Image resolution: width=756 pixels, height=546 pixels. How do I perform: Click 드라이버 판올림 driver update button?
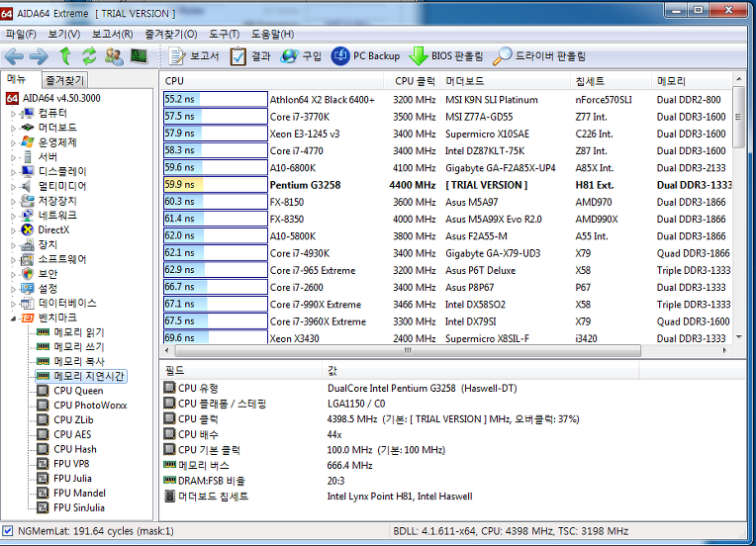click(539, 56)
